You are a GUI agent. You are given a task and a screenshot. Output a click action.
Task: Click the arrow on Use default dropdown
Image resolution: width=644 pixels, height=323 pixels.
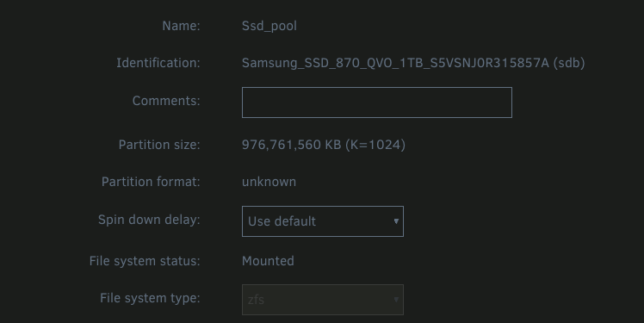coord(396,221)
